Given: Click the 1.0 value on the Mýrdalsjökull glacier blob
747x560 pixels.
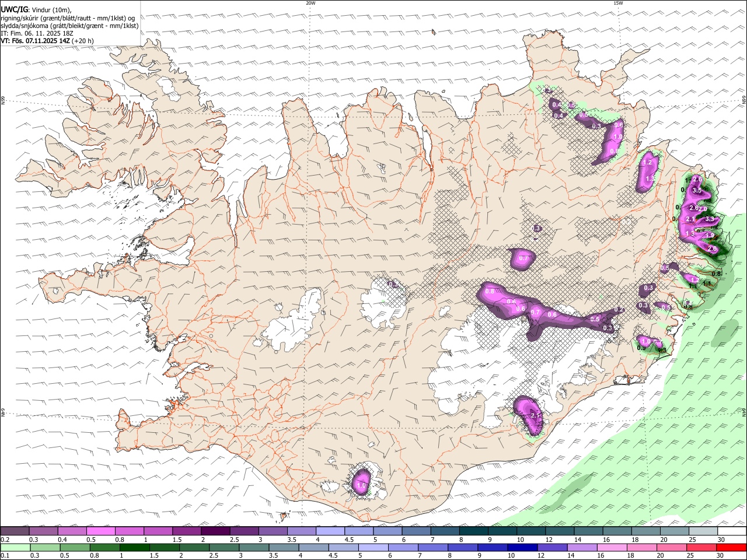Looking at the screenshot, I should coord(361,485).
